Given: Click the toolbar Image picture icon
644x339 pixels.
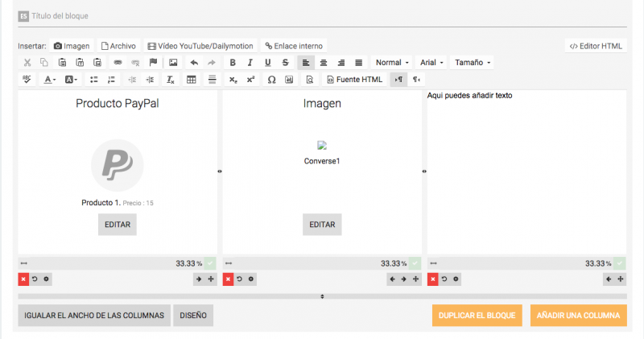Looking at the screenshot, I should 173,63.
